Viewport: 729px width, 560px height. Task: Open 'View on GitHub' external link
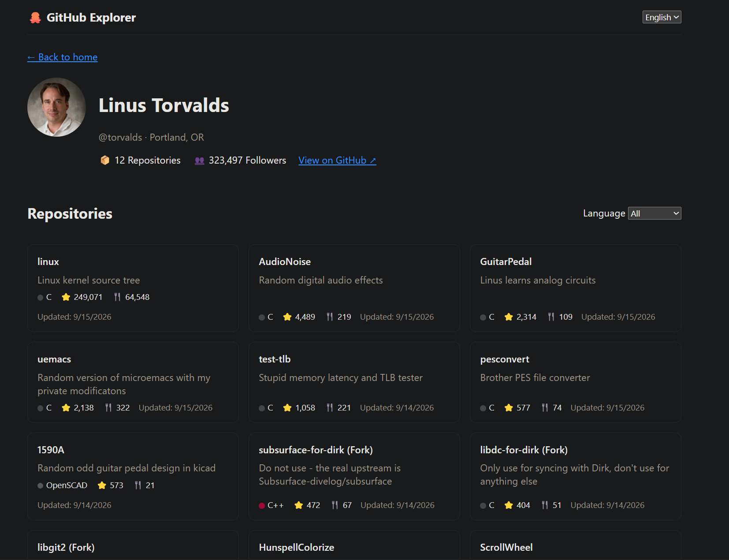337,161
